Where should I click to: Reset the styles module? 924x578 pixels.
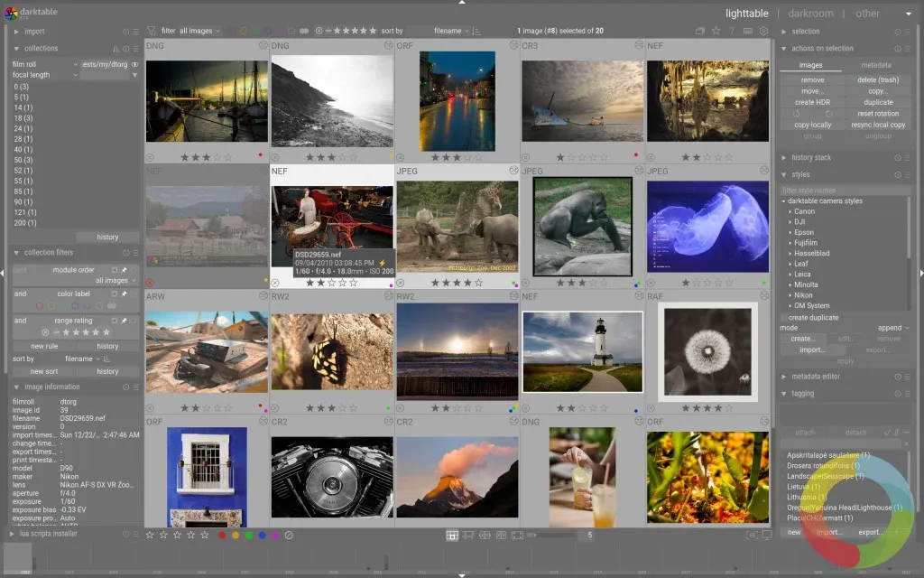click(x=898, y=174)
